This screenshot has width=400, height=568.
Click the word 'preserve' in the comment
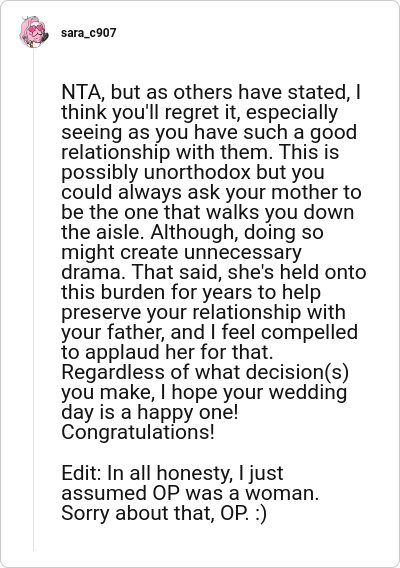coord(101,313)
